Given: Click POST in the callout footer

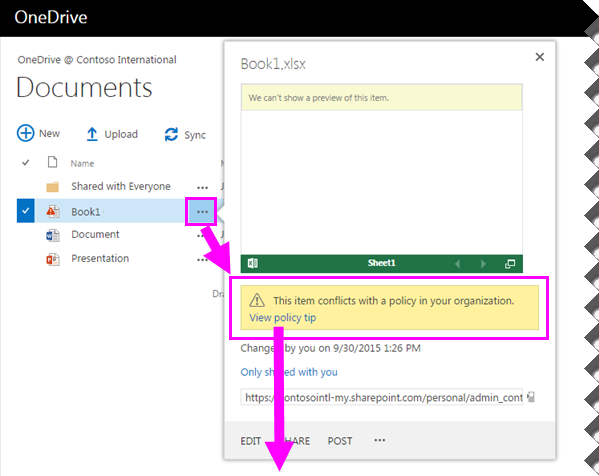Looking at the screenshot, I should [340, 441].
